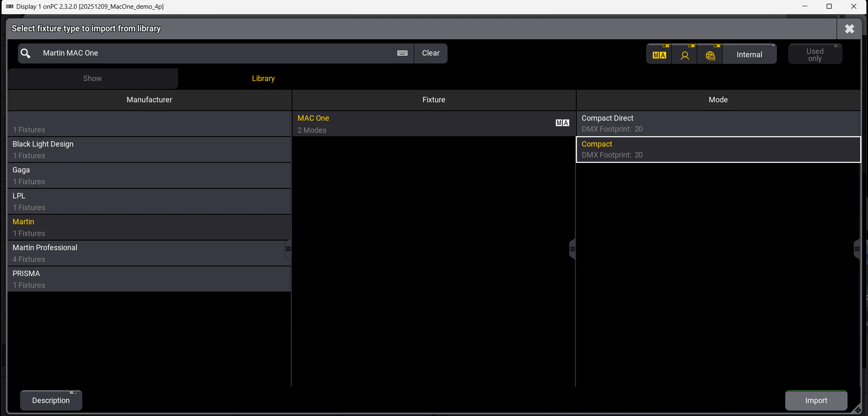Screen dimensions: 868x416
Task: Click the dialog resize grip corner
Action: pyautogui.click(x=858, y=410)
